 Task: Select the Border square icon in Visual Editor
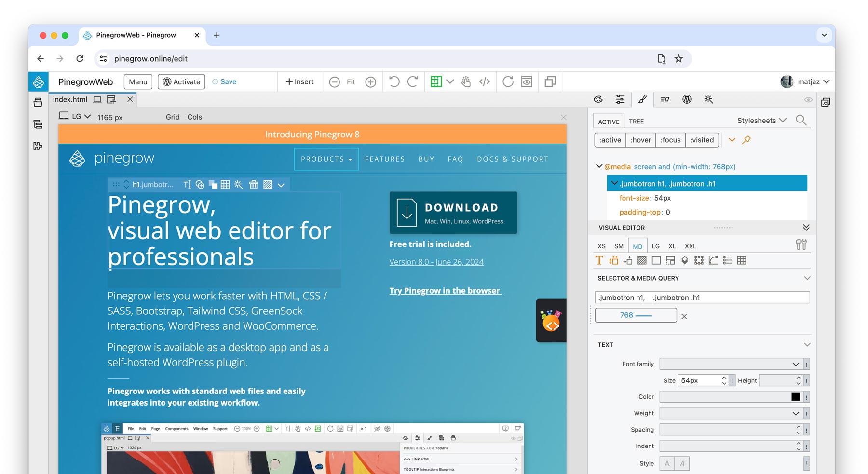[x=656, y=260]
